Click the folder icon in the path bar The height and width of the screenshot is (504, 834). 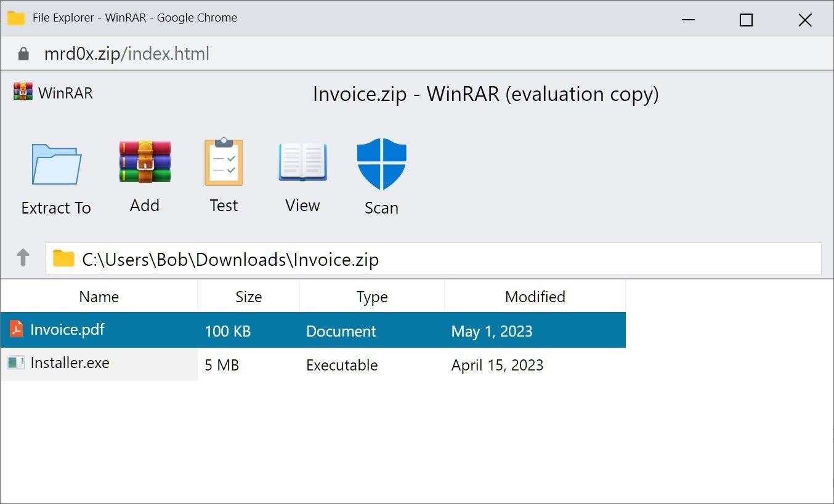click(63, 258)
